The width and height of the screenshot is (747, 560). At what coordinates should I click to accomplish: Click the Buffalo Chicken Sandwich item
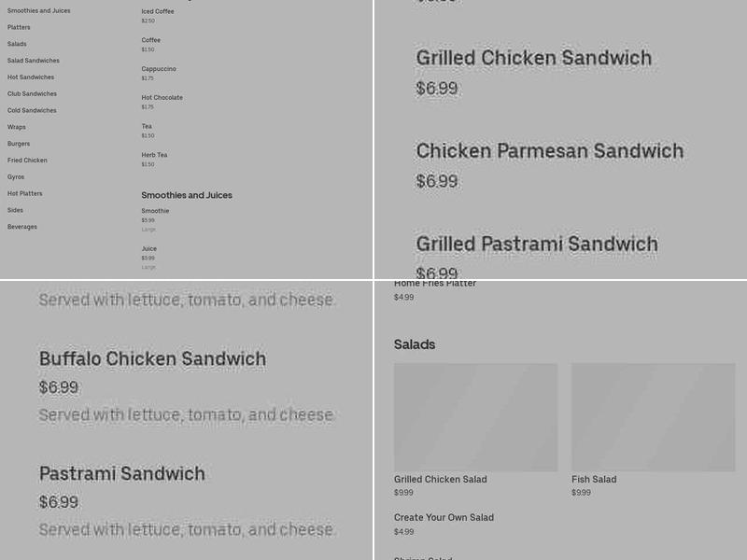point(152,358)
